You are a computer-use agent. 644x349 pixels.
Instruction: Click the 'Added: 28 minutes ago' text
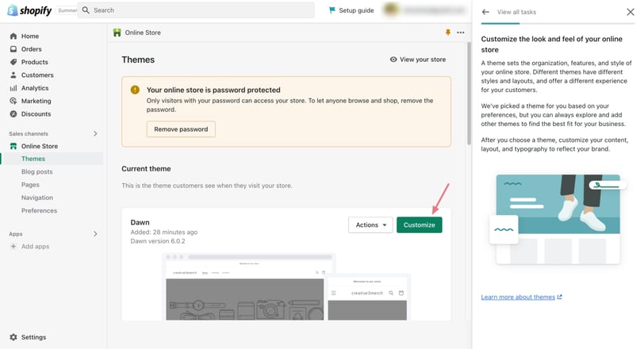164,232
